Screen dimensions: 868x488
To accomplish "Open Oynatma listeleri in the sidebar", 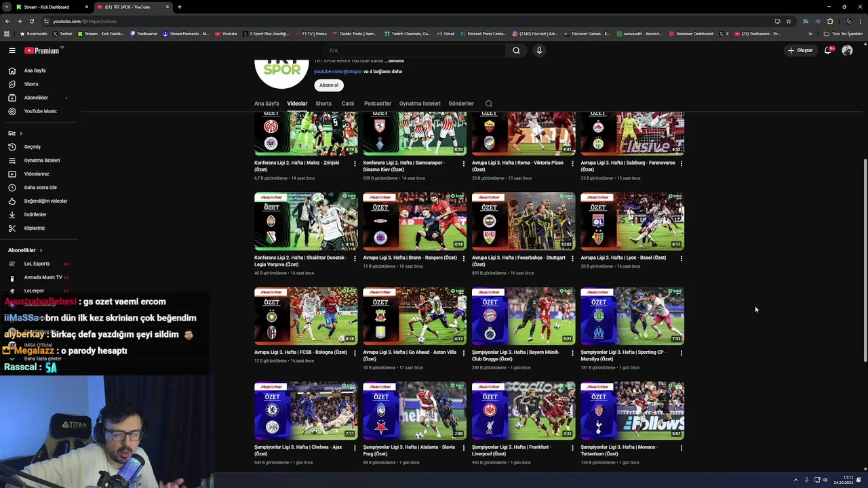I will [x=41, y=160].
